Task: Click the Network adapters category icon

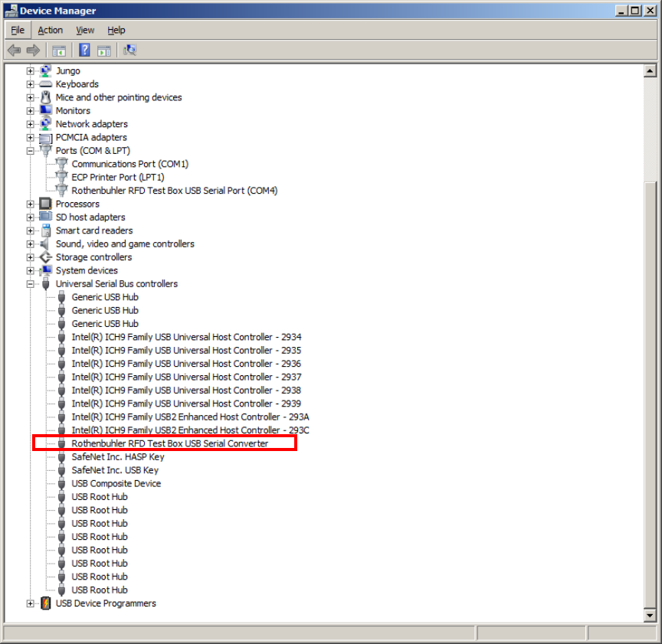Action: [46, 124]
